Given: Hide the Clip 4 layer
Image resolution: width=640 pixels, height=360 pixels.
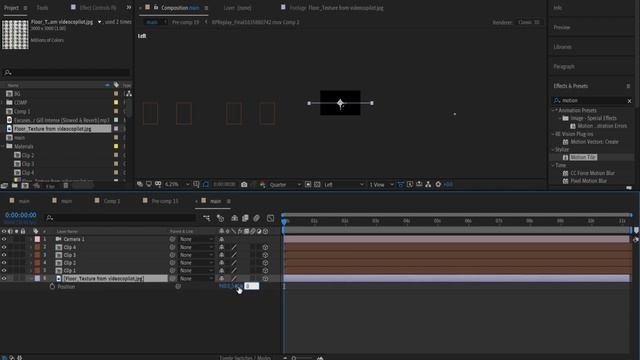Looking at the screenshot, I should 4,247.
